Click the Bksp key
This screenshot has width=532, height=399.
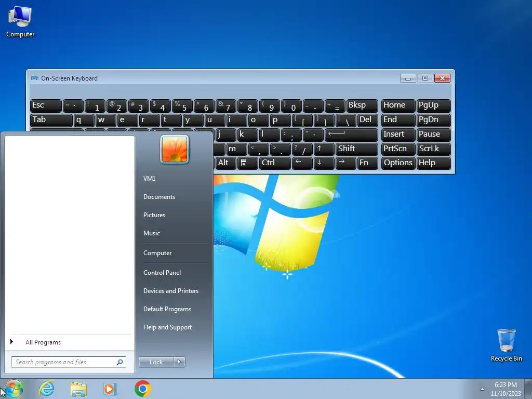coord(362,105)
